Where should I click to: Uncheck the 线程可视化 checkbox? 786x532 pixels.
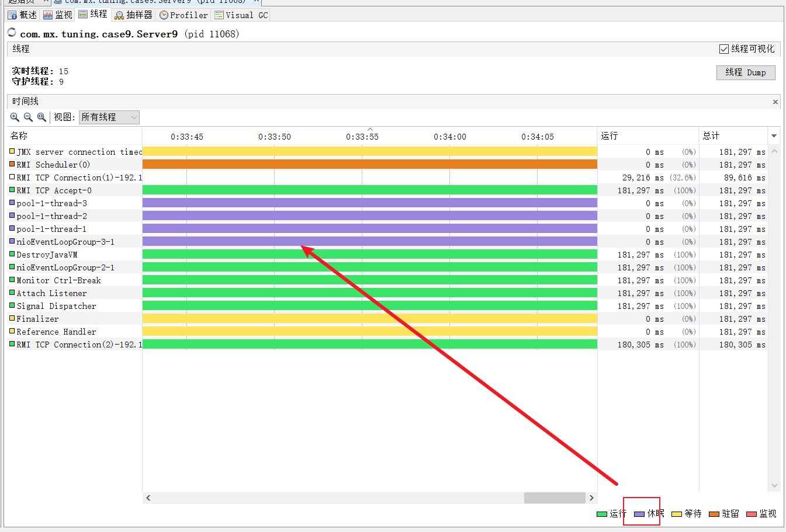[x=724, y=49]
